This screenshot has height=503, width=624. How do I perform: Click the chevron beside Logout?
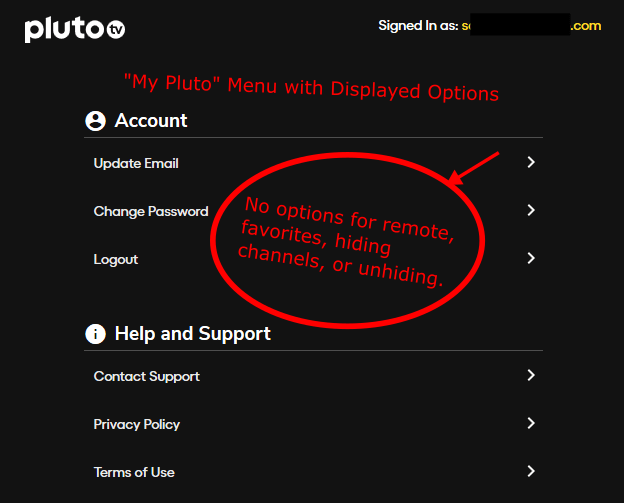[531, 258]
